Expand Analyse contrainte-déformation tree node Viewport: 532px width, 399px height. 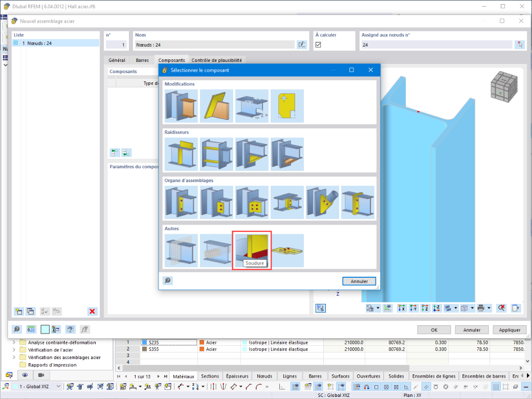[x=14, y=342]
